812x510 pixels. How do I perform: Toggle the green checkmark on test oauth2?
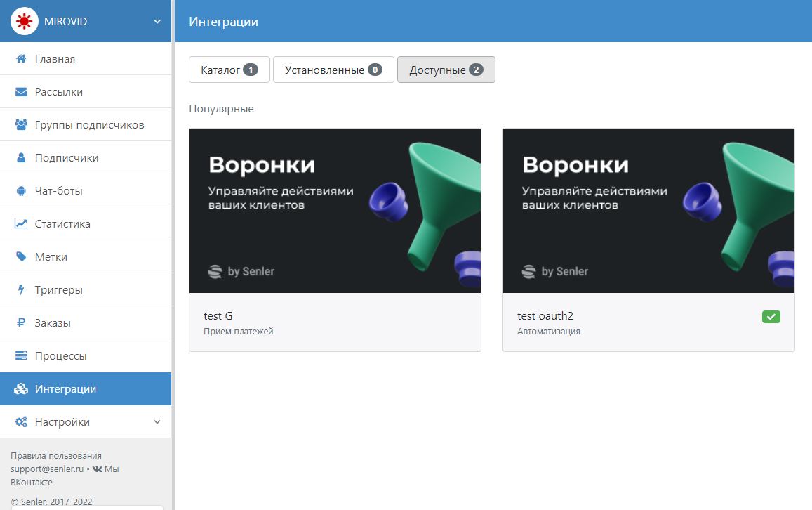pos(771,317)
